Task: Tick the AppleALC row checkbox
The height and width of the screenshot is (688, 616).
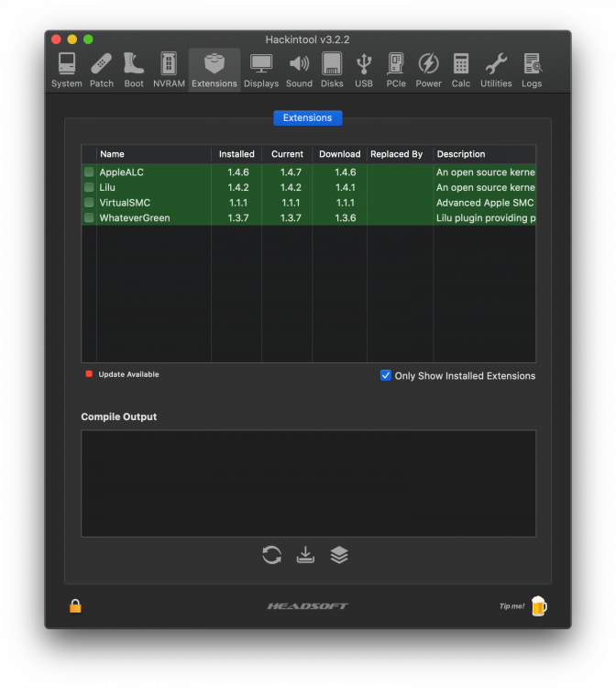Action: click(x=89, y=172)
